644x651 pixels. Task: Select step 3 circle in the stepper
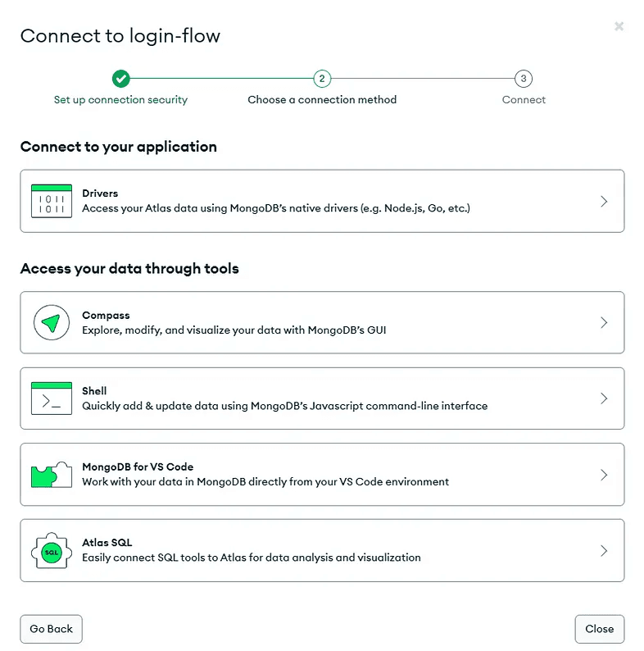(524, 79)
